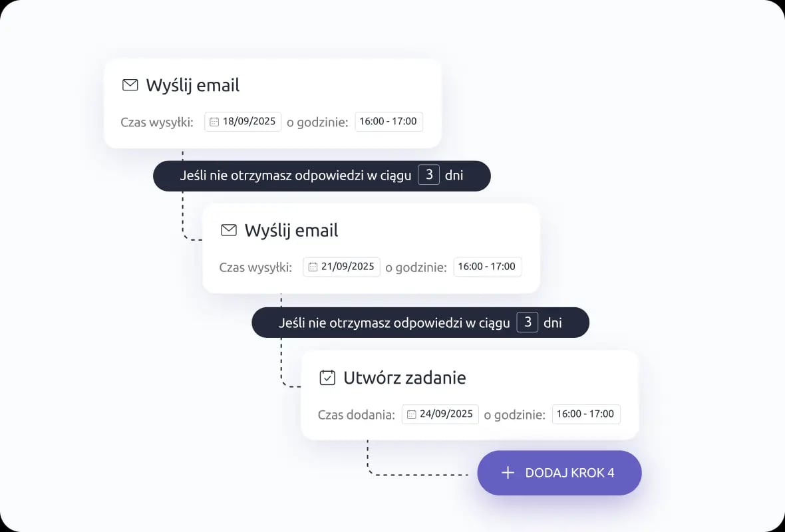Open the 24/09/2025 date picker
Screen dimensions: 785x532
[440, 414]
